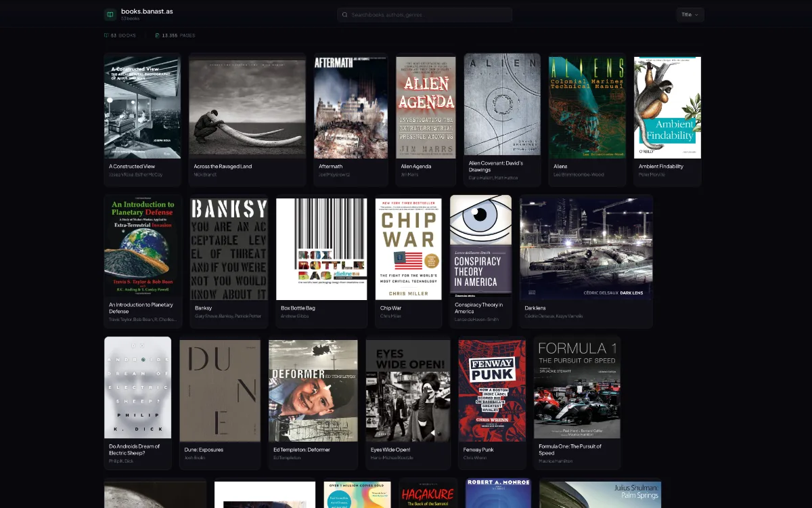
Task: Open the Ambient Findability cover
Action: click(x=667, y=107)
